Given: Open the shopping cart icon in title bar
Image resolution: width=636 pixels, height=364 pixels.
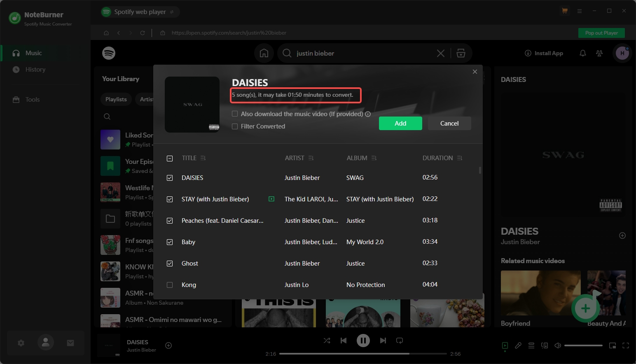Looking at the screenshot, I should point(565,11).
